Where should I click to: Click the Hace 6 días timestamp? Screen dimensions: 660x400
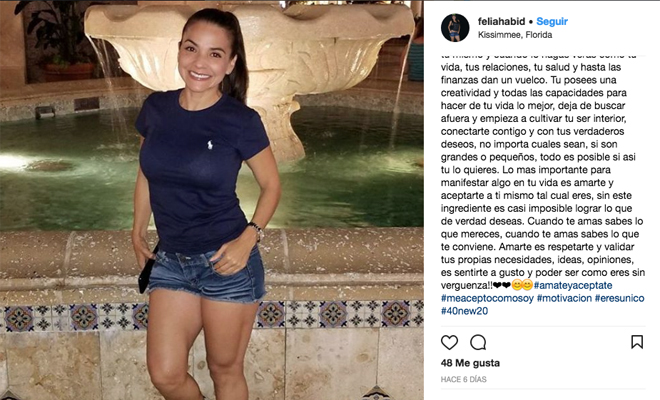(463, 379)
